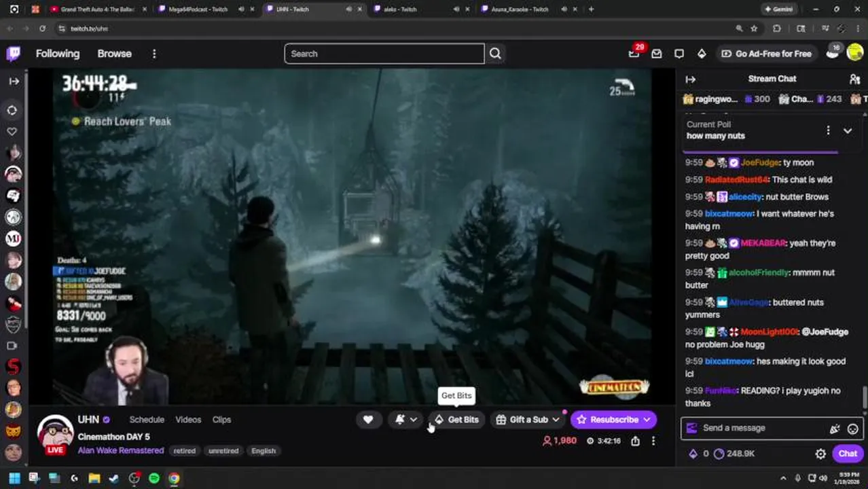Click the address bar URL twitch.tv/uhn

coord(90,29)
